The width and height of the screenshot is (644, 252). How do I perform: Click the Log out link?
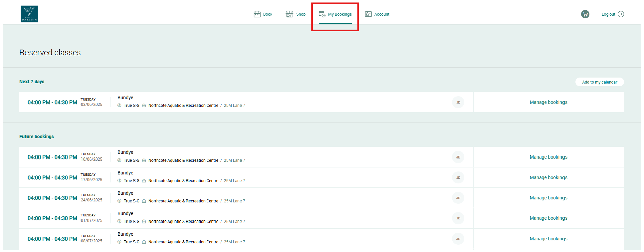(x=608, y=14)
